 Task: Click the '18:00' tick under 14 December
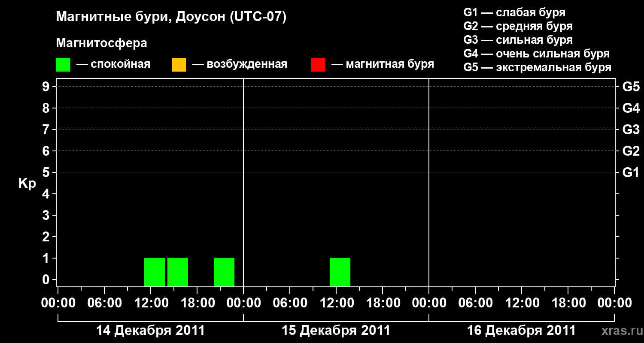tap(197, 303)
